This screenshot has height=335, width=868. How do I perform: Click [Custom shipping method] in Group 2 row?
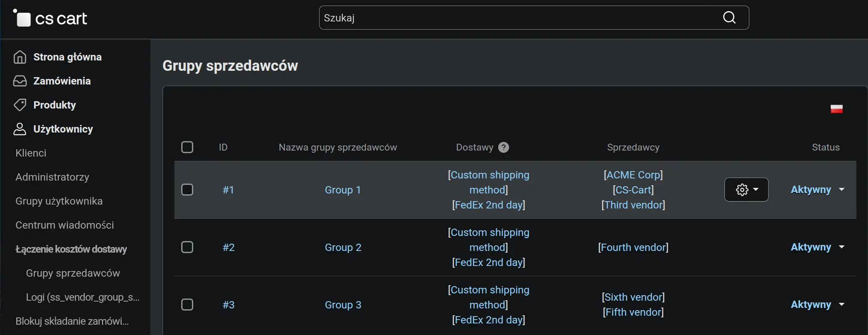(488, 240)
